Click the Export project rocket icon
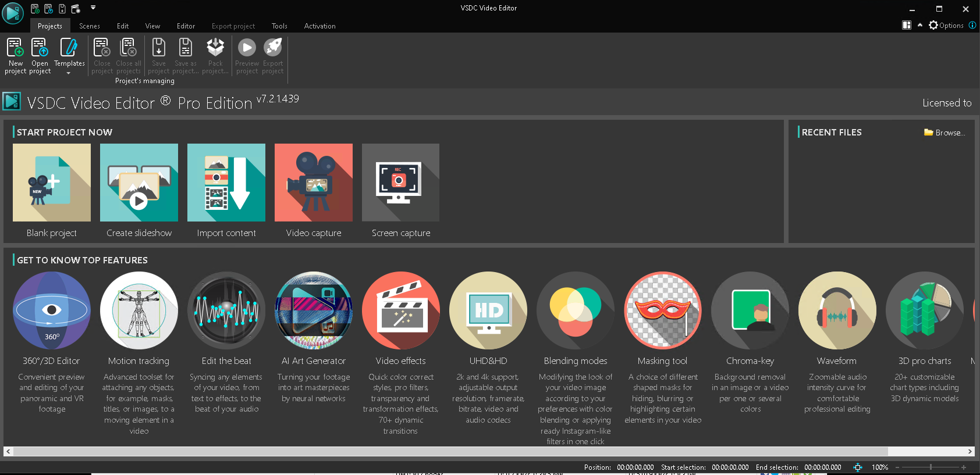This screenshot has width=980, height=475. (272, 48)
